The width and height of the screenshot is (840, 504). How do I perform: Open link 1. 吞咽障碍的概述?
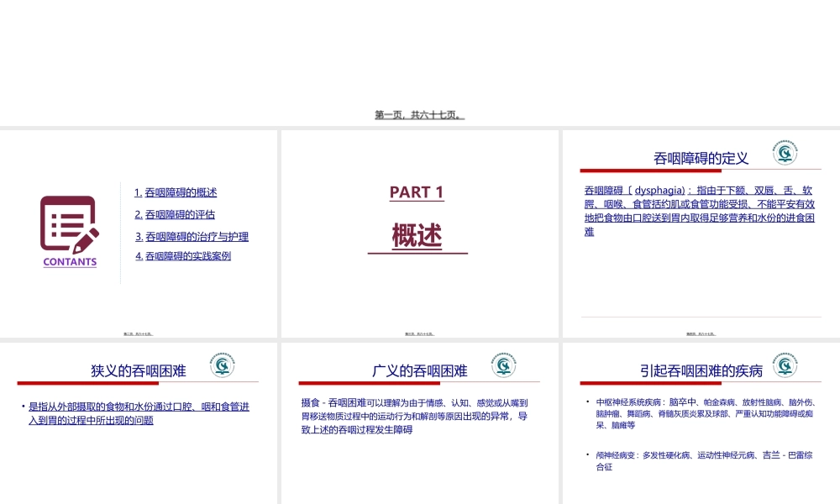coord(175,192)
